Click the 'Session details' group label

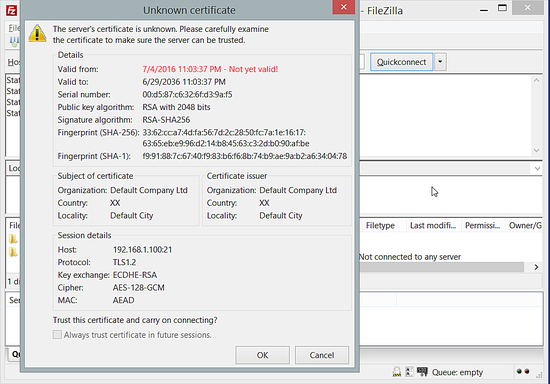pos(84,235)
